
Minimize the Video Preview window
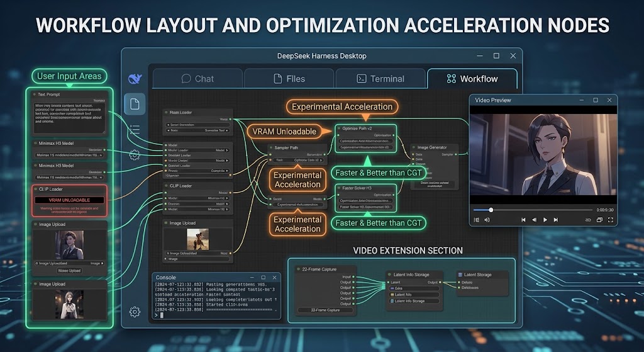click(582, 100)
